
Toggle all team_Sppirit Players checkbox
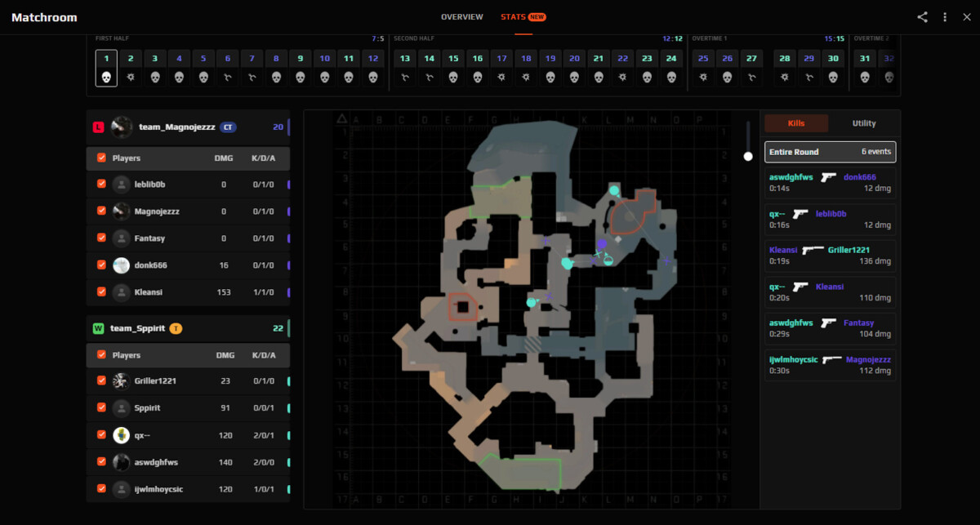(x=101, y=355)
